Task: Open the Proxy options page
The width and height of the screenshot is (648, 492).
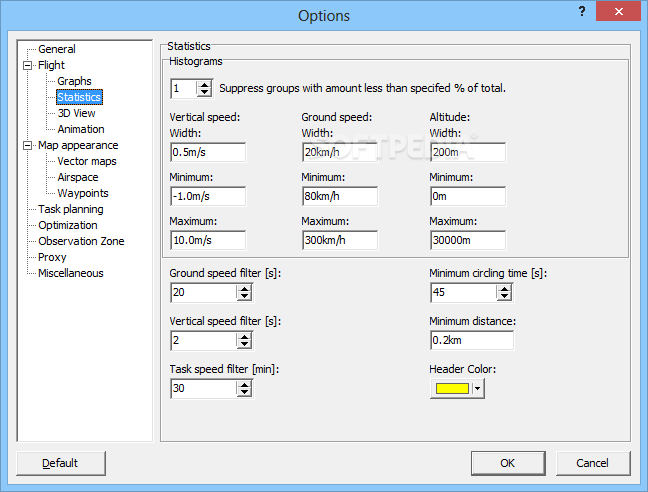Action: pos(52,257)
